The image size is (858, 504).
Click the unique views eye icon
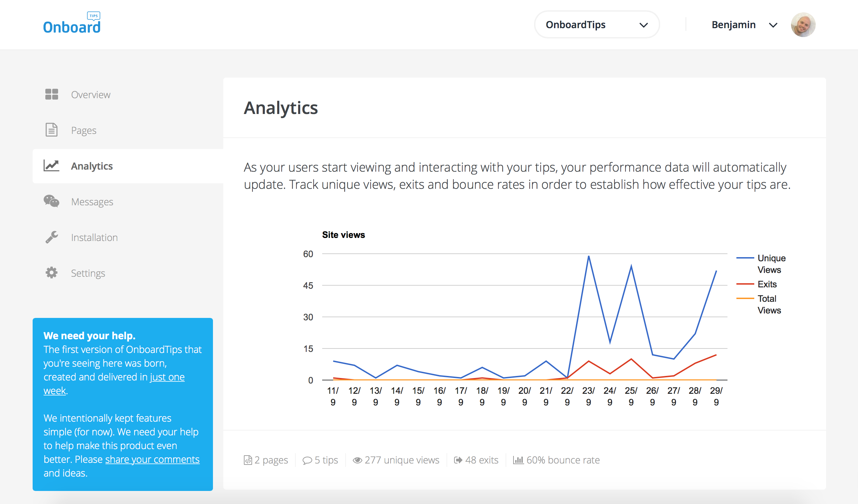(x=357, y=460)
